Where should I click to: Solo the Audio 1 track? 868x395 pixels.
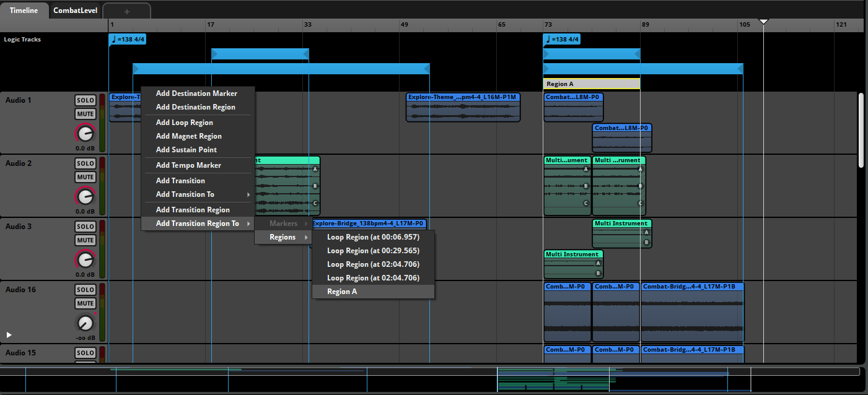pos(85,100)
